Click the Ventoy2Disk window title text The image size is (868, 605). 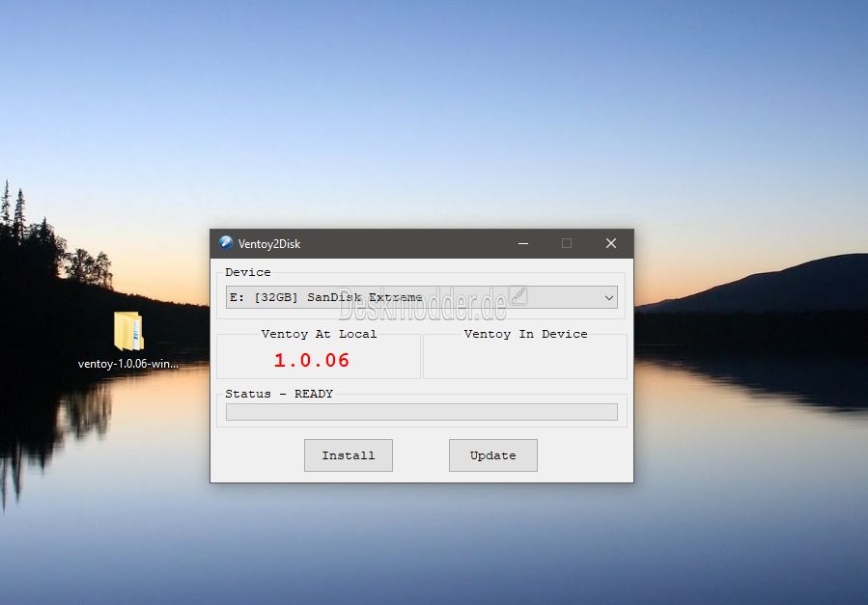pos(269,244)
